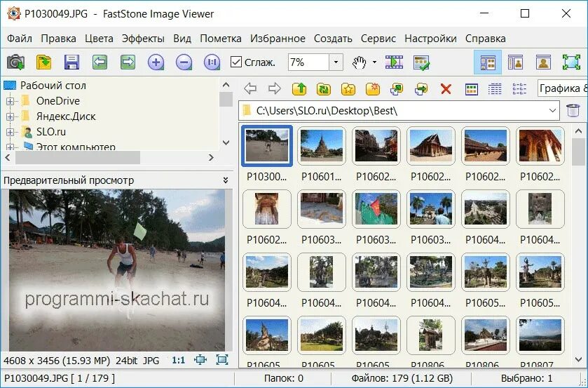
Task: Open the Вид menu
Action: click(182, 39)
